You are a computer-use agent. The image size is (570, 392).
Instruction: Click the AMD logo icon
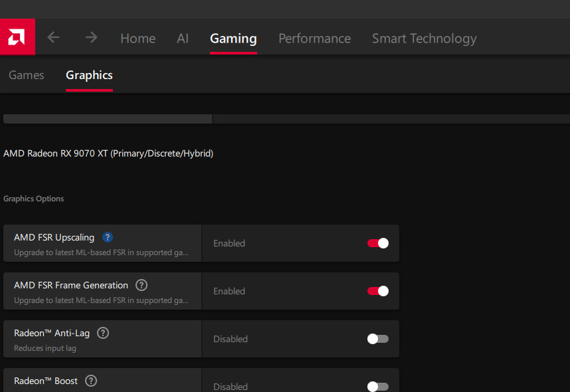pos(17,37)
